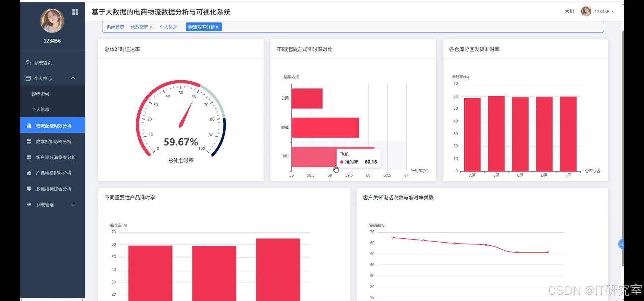Click the 不同重要性产品准时率 title
The height and width of the screenshot is (301, 644).
point(130,198)
